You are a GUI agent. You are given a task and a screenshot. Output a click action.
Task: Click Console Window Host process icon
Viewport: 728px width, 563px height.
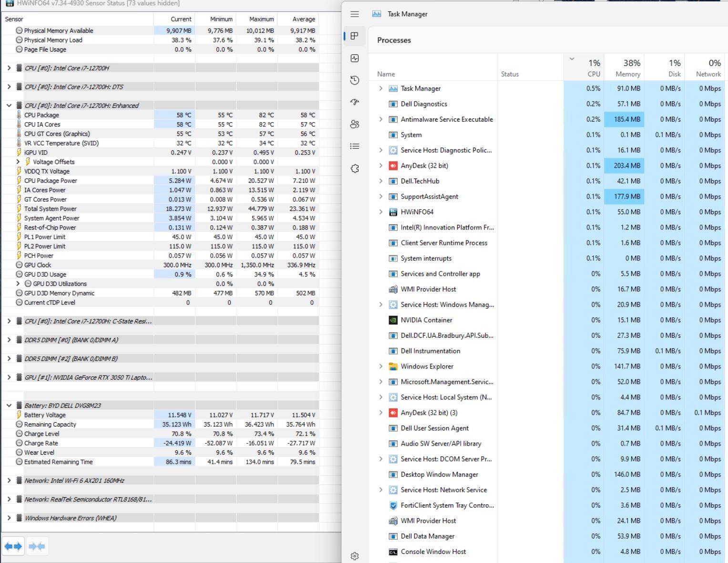pos(393,552)
